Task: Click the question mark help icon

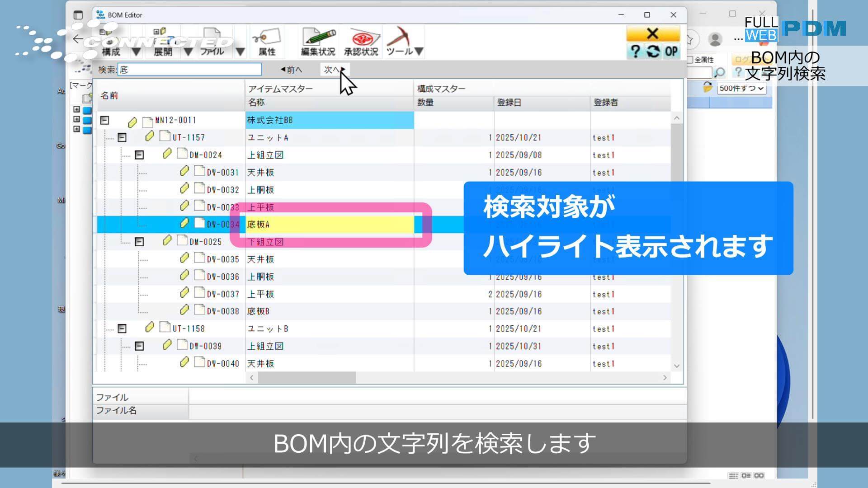Action: pyautogui.click(x=636, y=52)
